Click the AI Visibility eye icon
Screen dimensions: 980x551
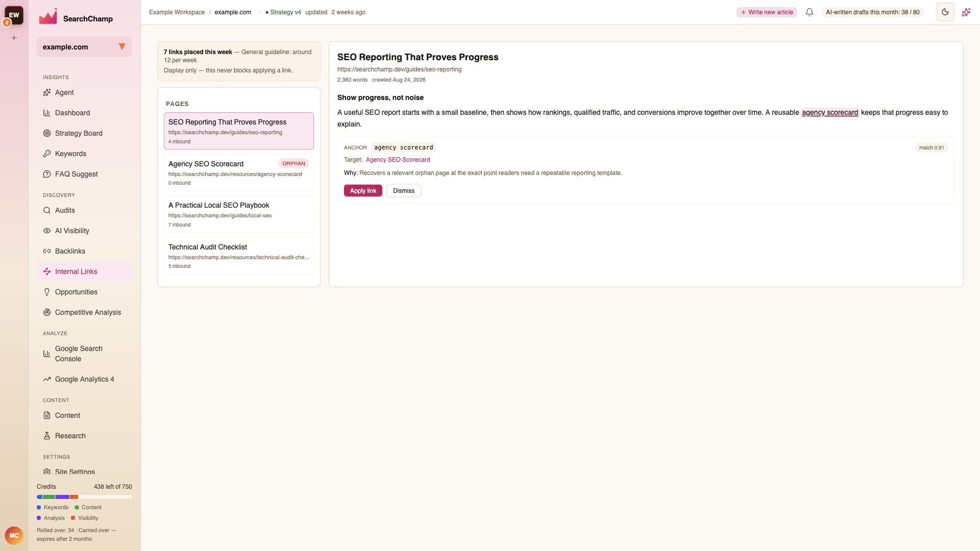point(47,231)
